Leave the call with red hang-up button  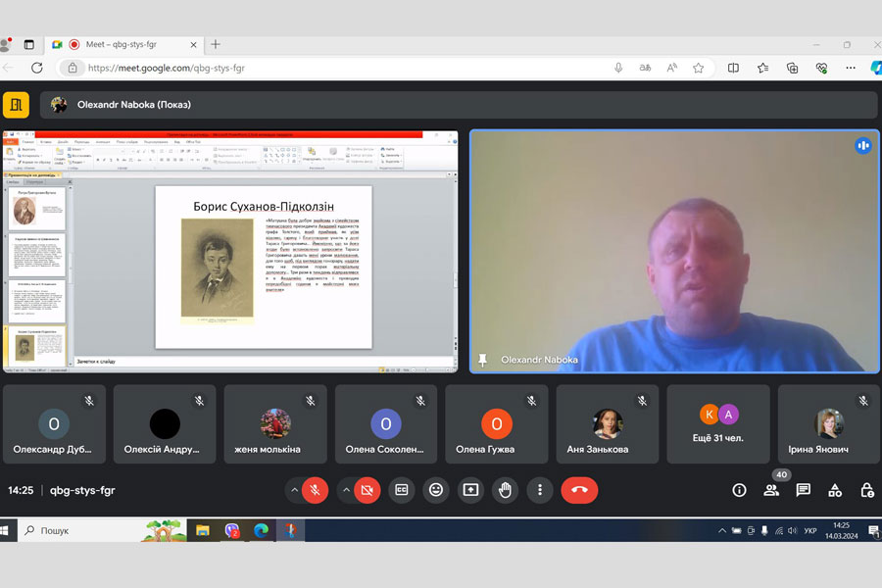pyautogui.click(x=579, y=490)
